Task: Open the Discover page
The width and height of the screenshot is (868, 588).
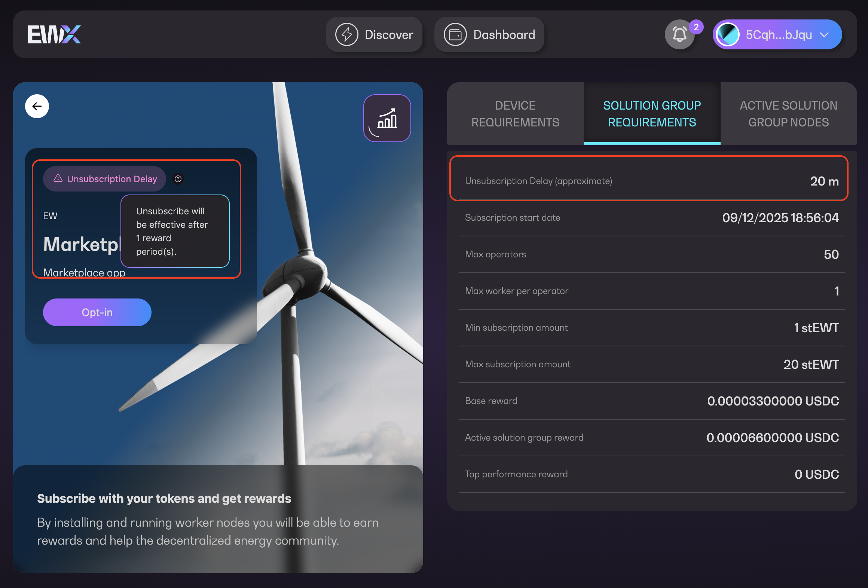Action: tap(389, 34)
